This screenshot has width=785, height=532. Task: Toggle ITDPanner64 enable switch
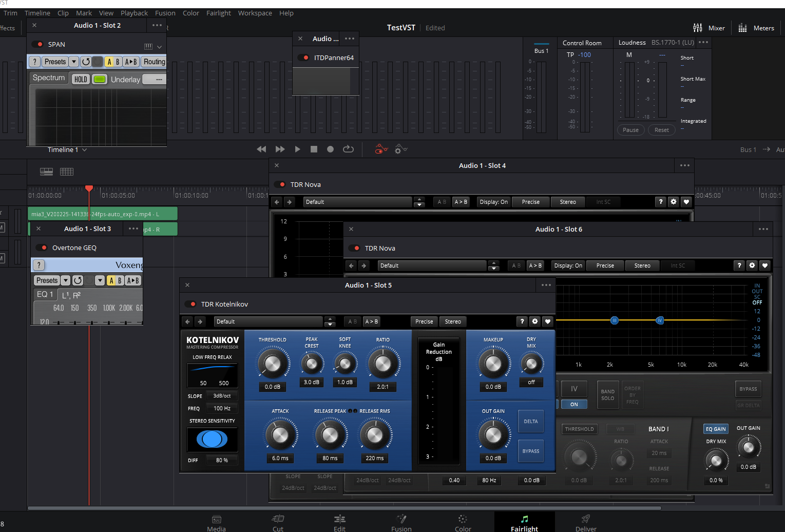(x=303, y=58)
